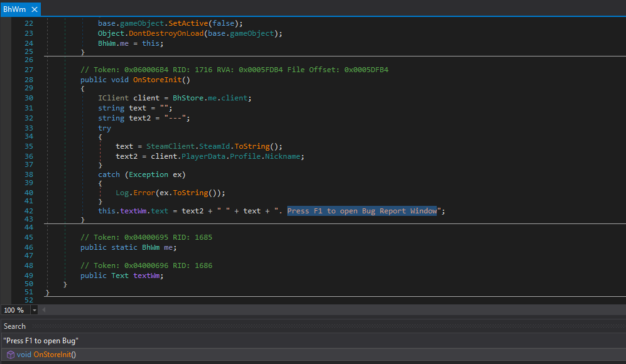Click the search field containing "Press F1 to open Bug"
Image resolution: width=626 pixels, height=364 pixels.
tap(313, 341)
